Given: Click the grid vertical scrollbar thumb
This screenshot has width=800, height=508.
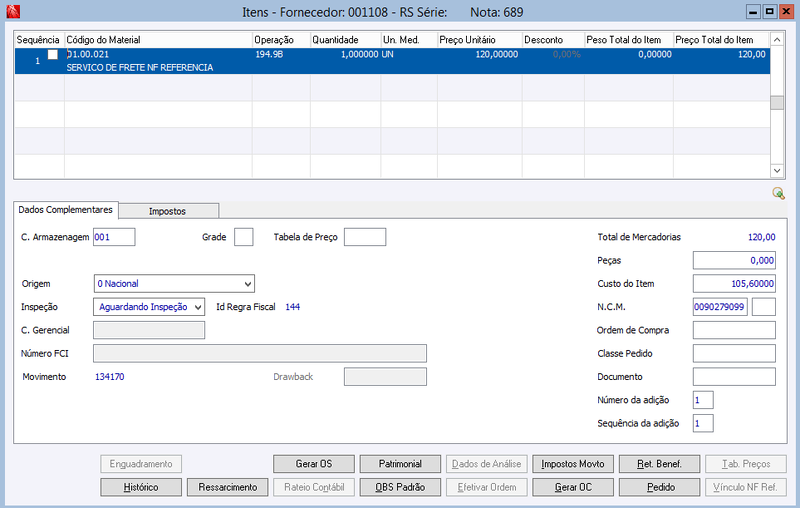Looking at the screenshot, I should click(x=777, y=103).
